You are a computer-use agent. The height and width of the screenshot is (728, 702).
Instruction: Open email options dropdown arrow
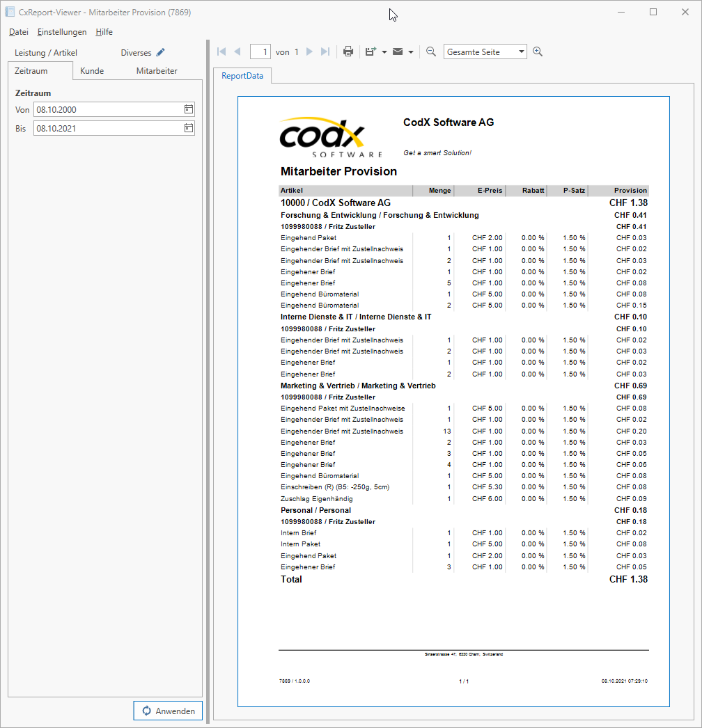411,52
